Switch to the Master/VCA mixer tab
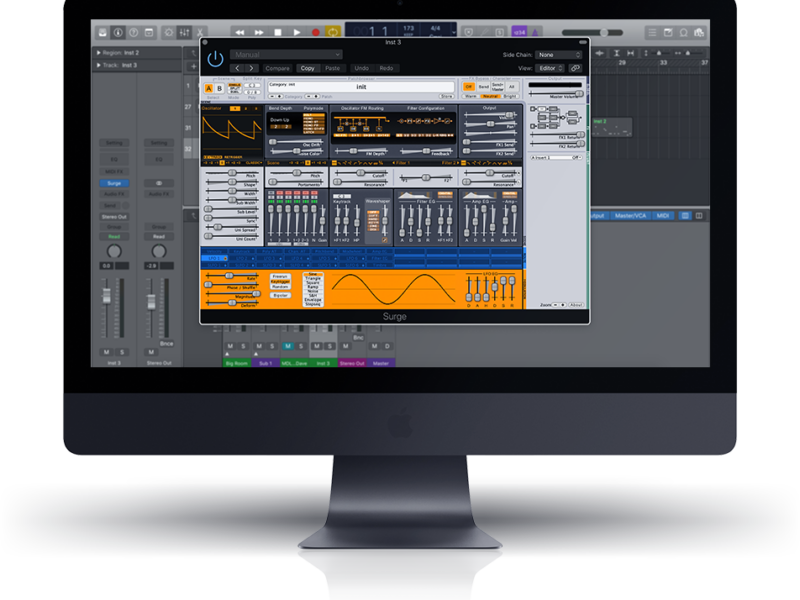This screenshot has height=600, width=800. point(630,216)
